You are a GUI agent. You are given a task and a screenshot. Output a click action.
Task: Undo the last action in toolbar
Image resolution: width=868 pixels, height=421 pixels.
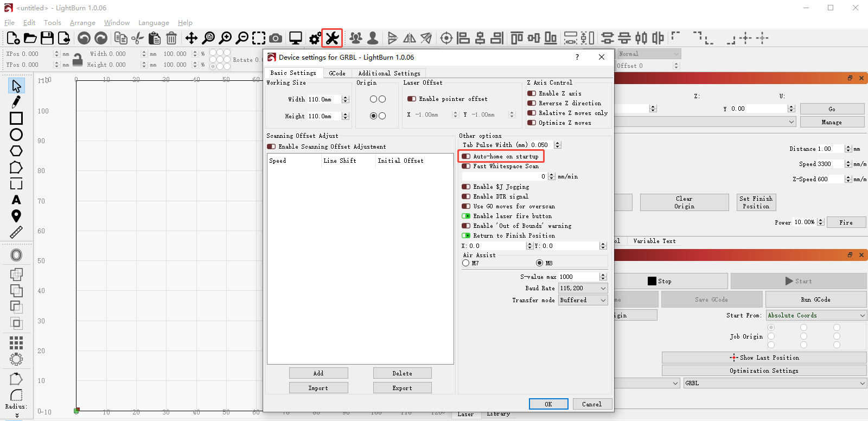tap(84, 38)
